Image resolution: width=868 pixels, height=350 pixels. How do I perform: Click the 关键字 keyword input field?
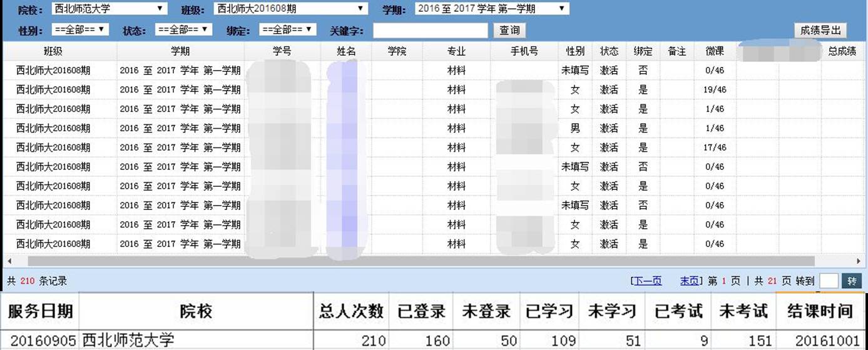(430, 30)
